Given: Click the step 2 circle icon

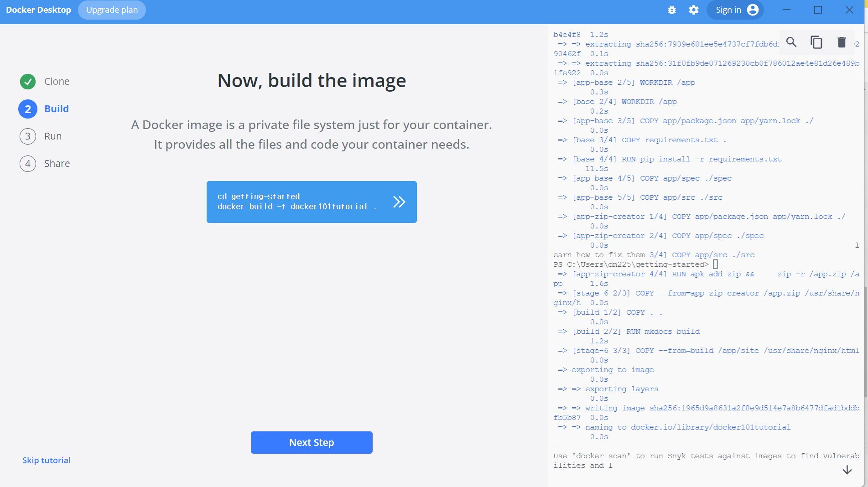Looking at the screenshot, I should tap(28, 109).
